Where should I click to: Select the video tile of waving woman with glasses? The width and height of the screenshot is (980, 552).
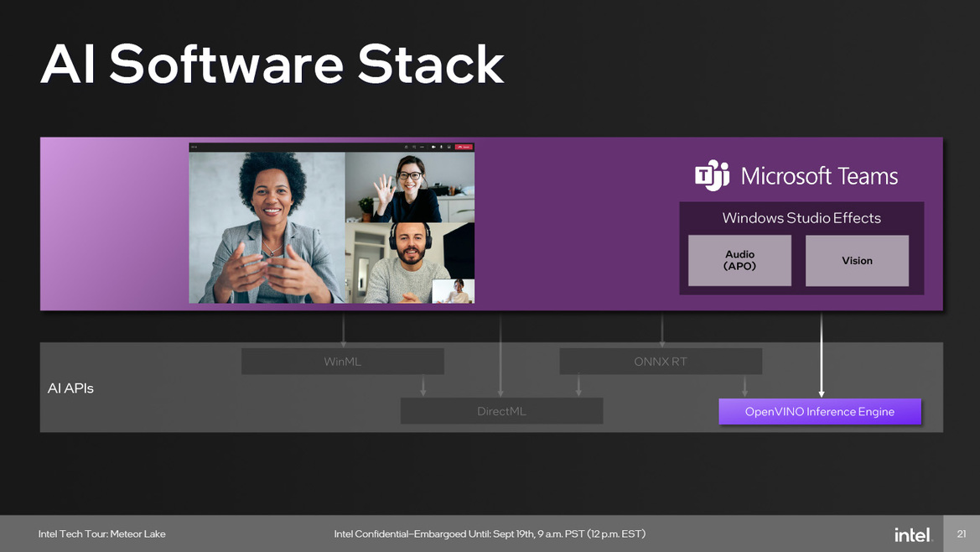(x=410, y=187)
